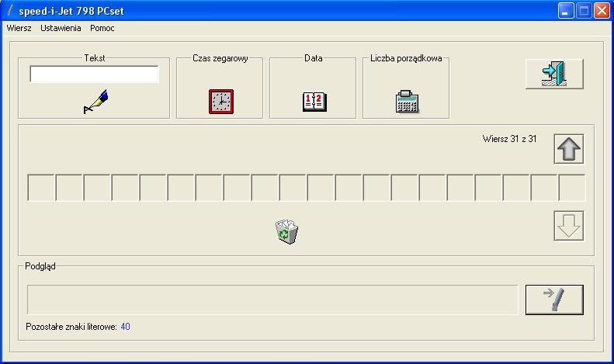Click the 'Wiersz 31 z 31' label

click(509, 139)
